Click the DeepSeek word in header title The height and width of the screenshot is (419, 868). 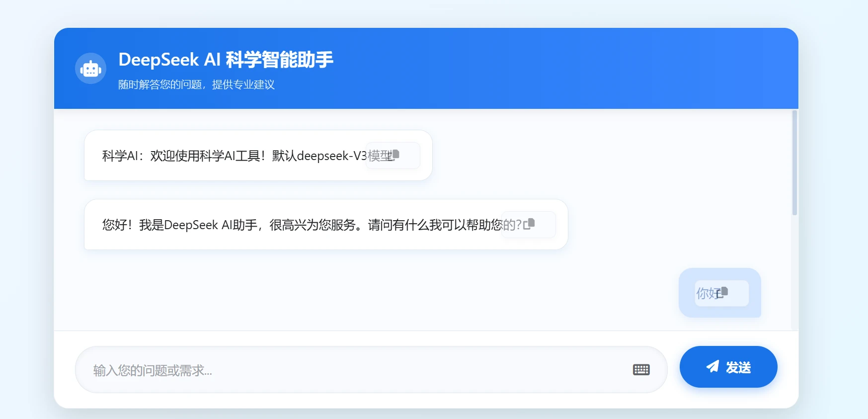coord(158,60)
